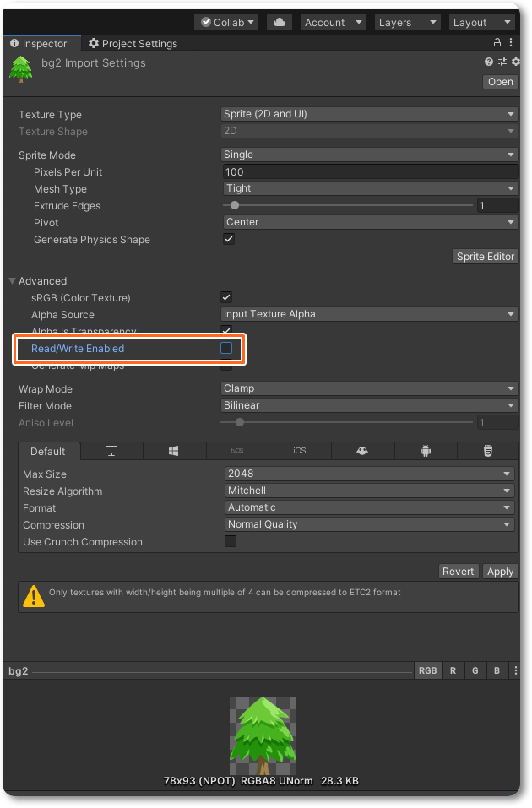
Task: Collapse the Advanced section triangle
Action: coord(13,281)
